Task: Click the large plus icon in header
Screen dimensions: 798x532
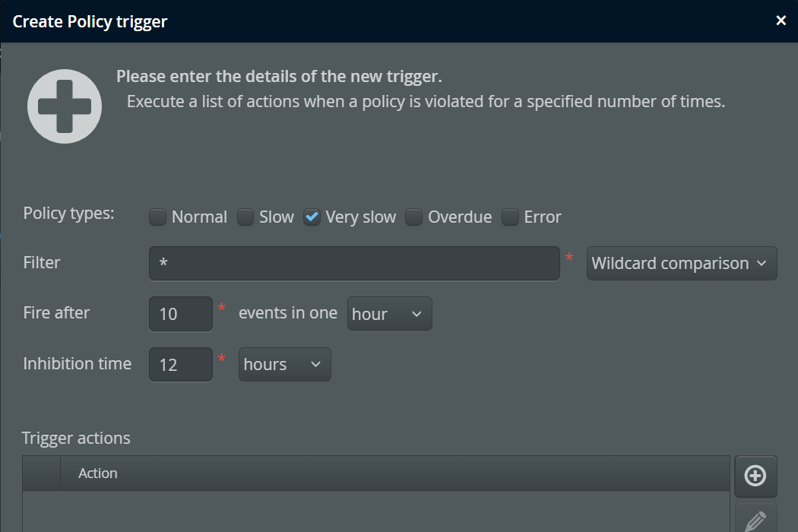Action: [x=65, y=106]
